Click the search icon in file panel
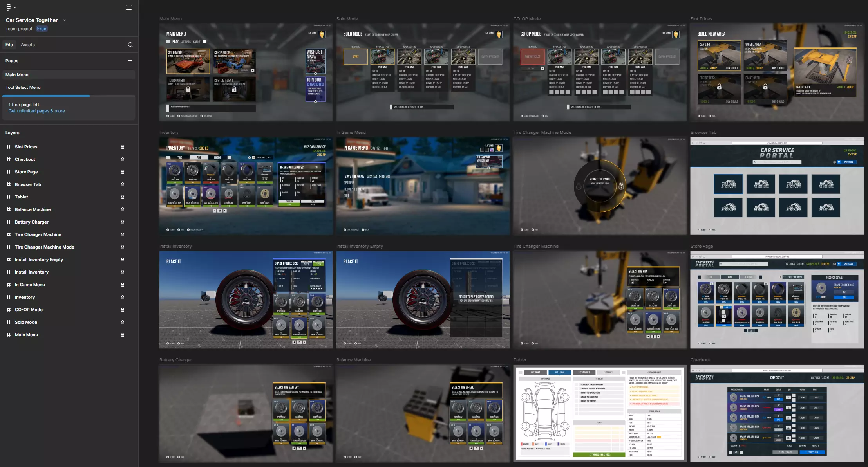The width and height of the screenshot is (868, 467). pyautogui.click(x=130, y=45)
